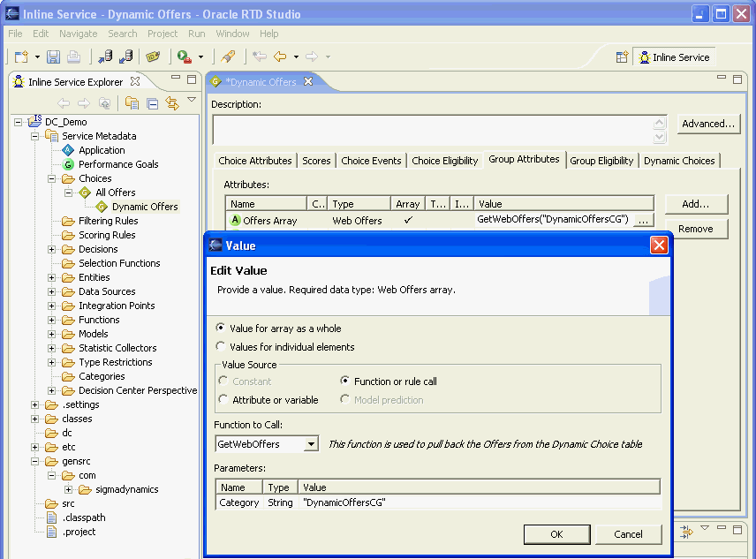This screenshot has width=756, height=559.
Task: Select Value for array as a whole
Action: pos(220,328)
